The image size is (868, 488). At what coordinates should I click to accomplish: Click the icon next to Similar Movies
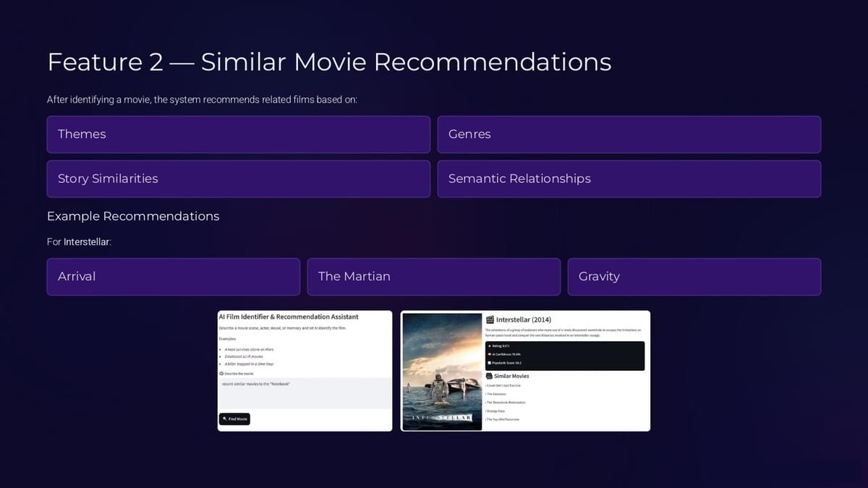[x=489, y=376]
